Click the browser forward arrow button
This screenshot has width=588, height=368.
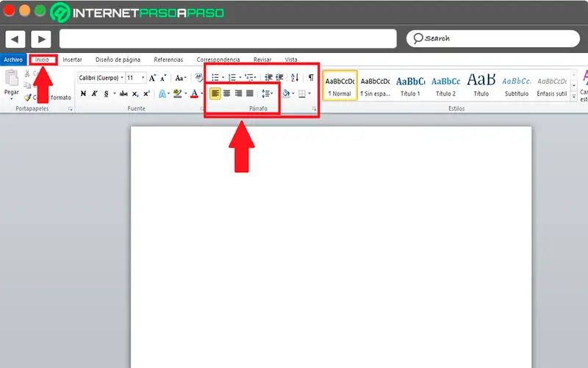point(41,39)
